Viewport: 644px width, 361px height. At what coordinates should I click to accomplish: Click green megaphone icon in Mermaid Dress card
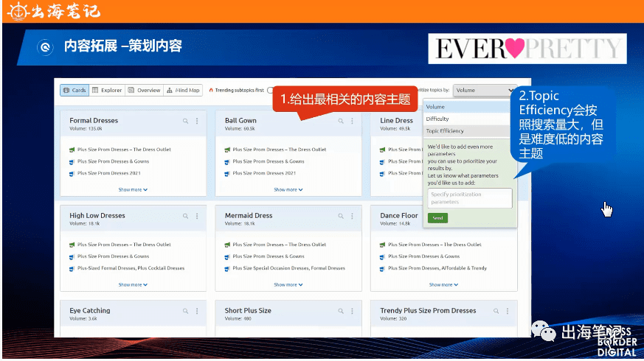click(x=227, y=245)
